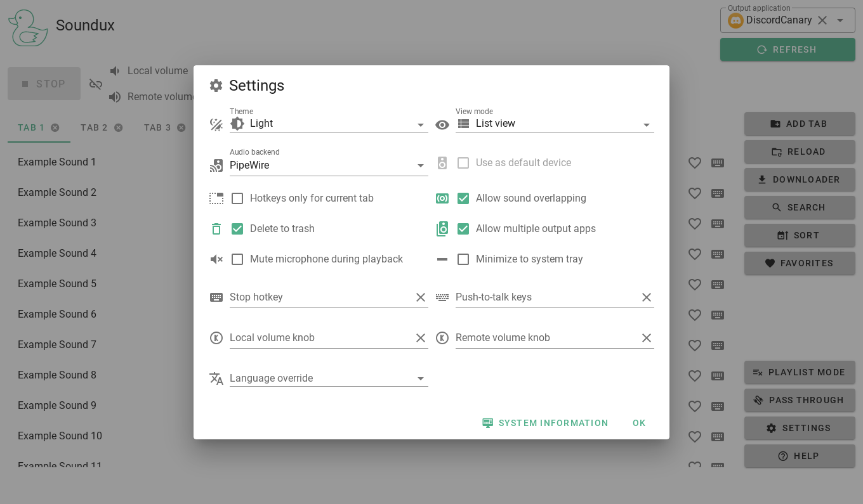863x504 pixels.
Task: Expand the Output application dropdown arrow
Action: (x=840, y=20)
